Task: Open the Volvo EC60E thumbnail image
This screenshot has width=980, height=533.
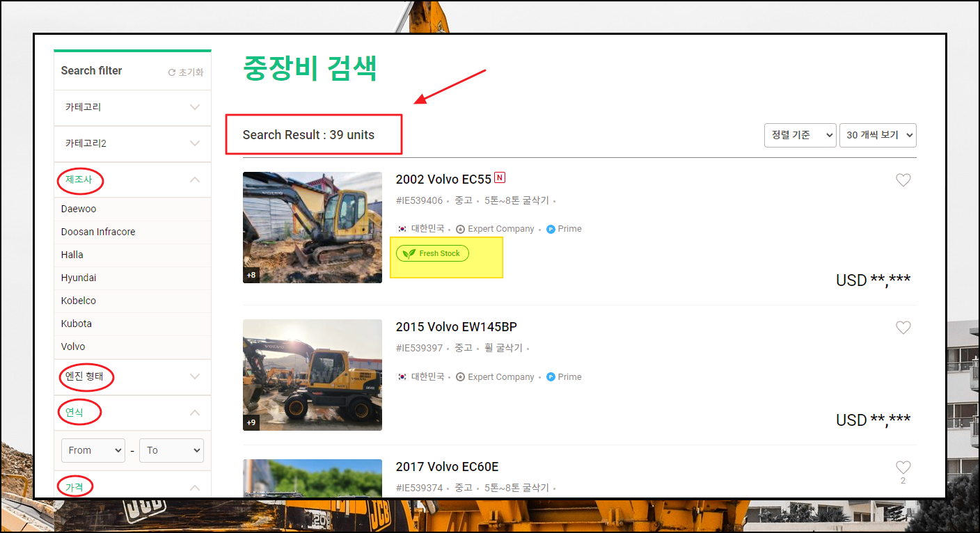Action: coord(313,478)
